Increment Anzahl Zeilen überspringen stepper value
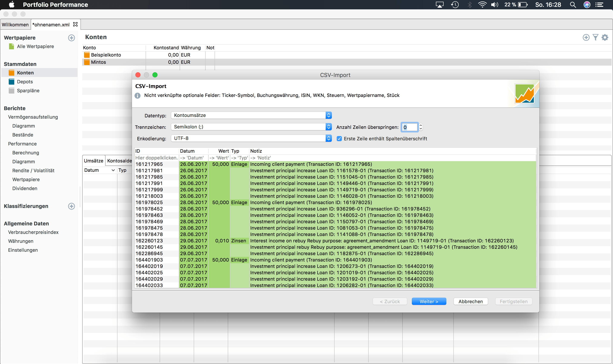613x364 pixels. [x=420, y=125]
